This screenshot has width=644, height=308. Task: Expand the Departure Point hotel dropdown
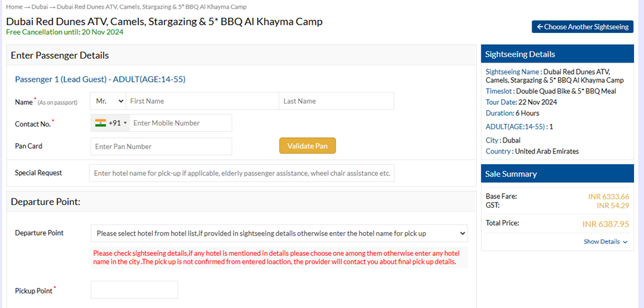point(278,233)
